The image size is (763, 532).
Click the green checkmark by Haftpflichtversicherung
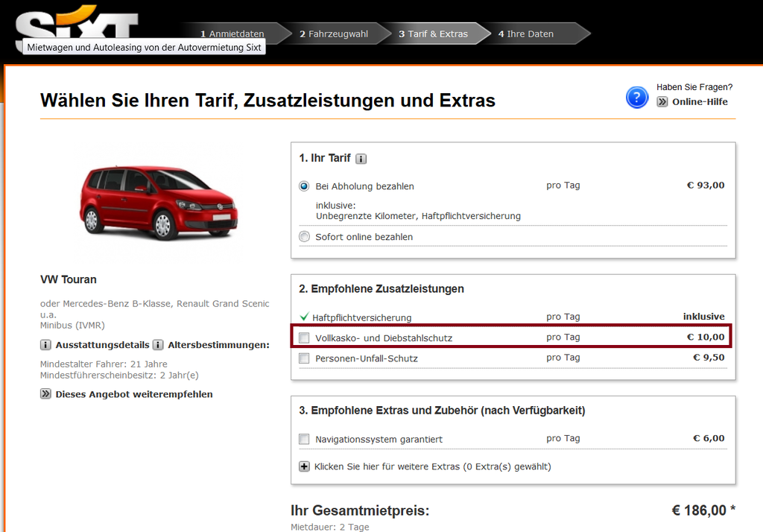304,317
